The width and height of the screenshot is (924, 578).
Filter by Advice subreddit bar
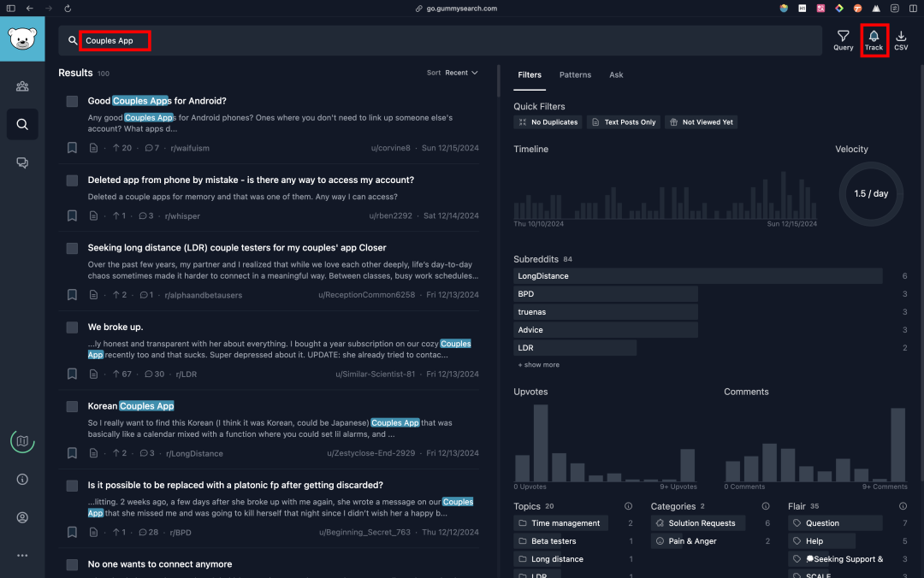point(606,330)
